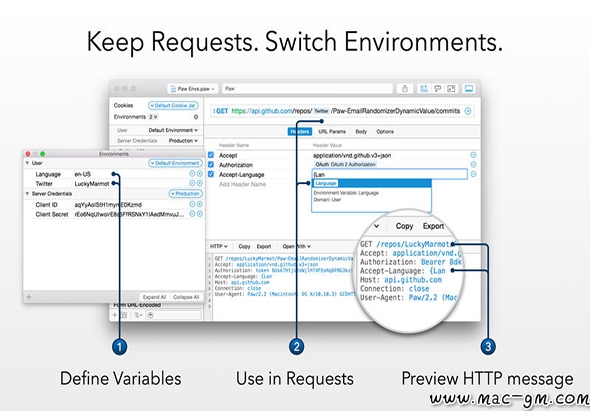This screenshot has height=411, width=590.
Task: Click the add icon next to Twitter variable
Action: click(x=199, y=183)
